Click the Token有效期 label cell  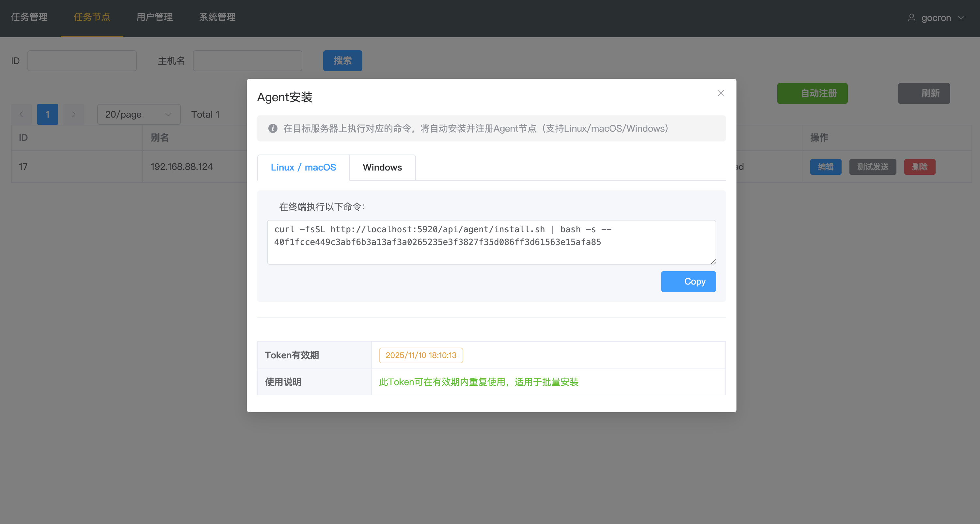(314, 355)
